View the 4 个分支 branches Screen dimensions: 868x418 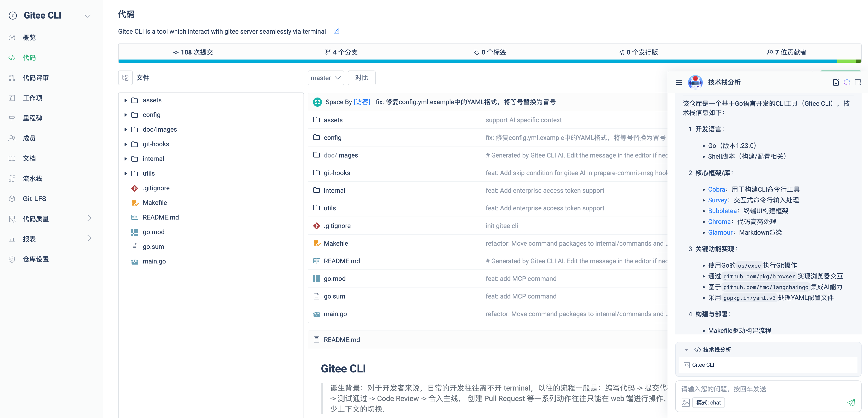341,52
